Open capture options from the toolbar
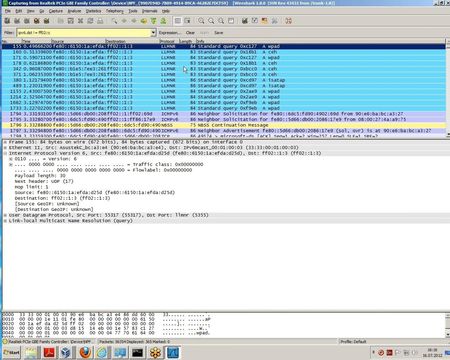This screenshot has width=450, height=360. pos(17,21)
